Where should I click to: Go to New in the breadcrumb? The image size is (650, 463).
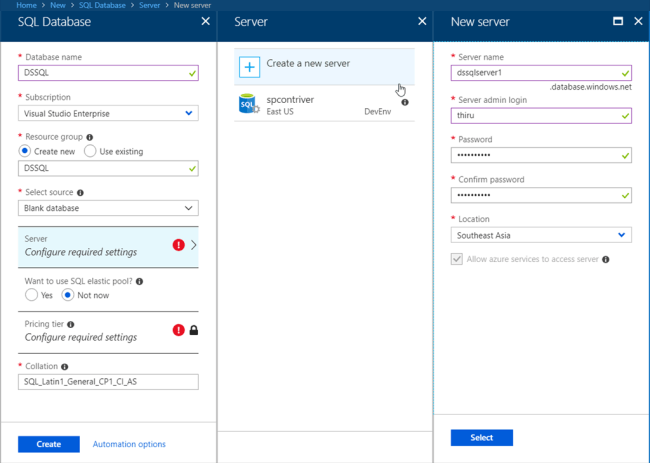[x=58, y=5]
